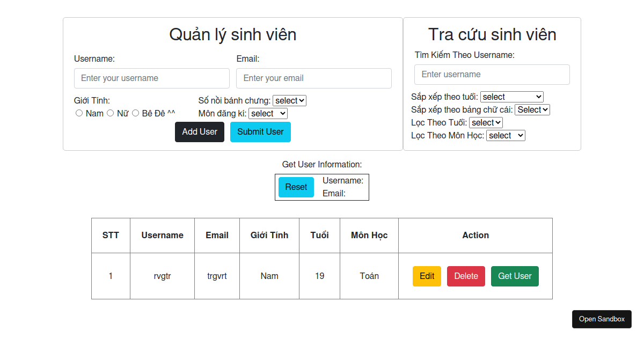This screenshot has width=644, height=338.
Task: Open Sắp xếp theo bảng chữ cái dropdown
Action: 532,110
